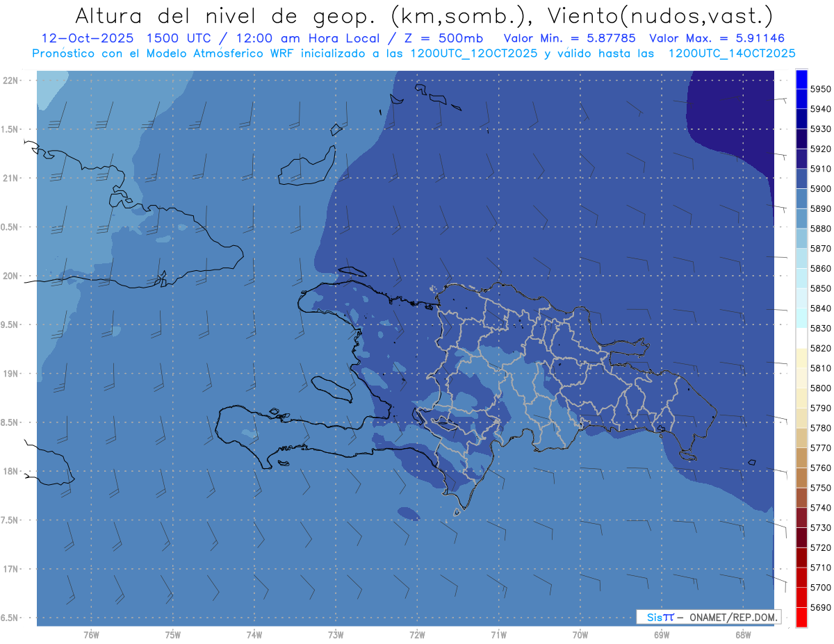Click the 9.5N latitude label
The height and width of the screenshot is (644, 834).
point(10,324)
